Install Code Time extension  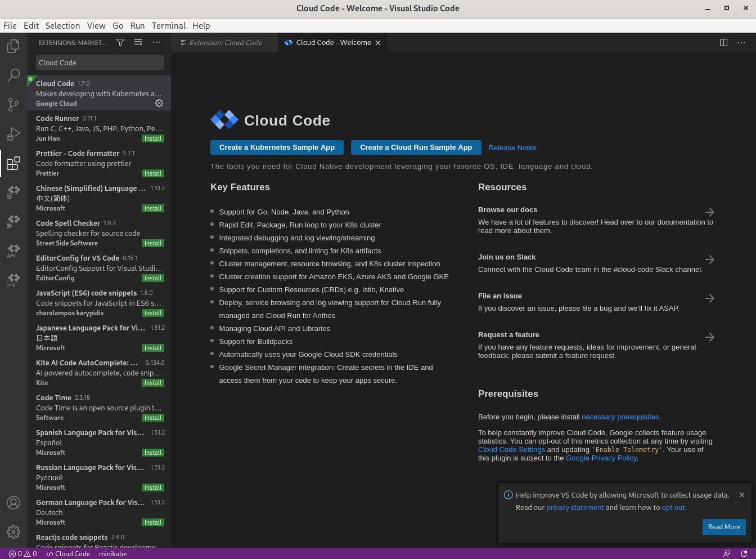(153, 418)
